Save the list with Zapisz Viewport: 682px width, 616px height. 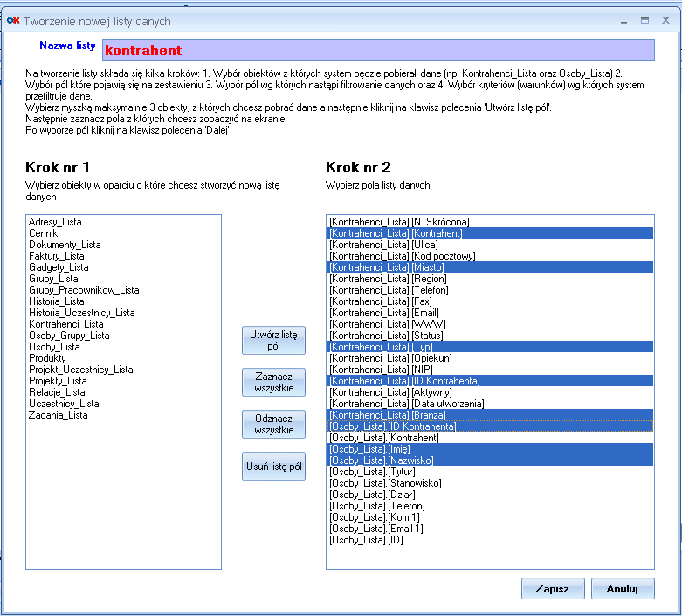553,589
